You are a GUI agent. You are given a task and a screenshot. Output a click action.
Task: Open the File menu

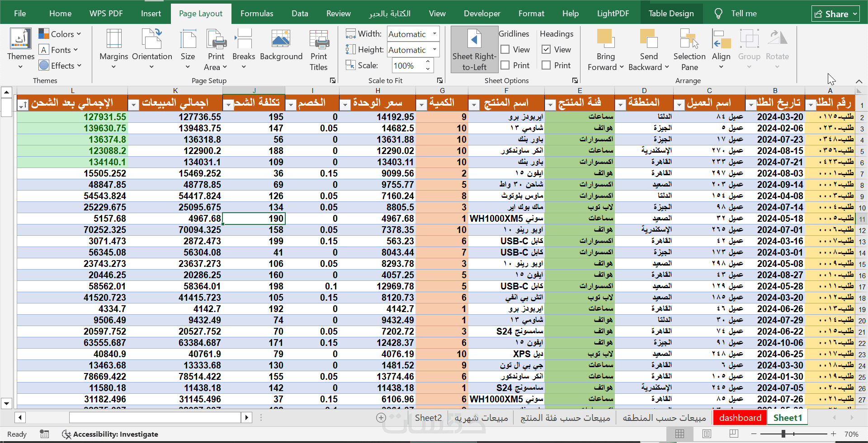[20, 14]
